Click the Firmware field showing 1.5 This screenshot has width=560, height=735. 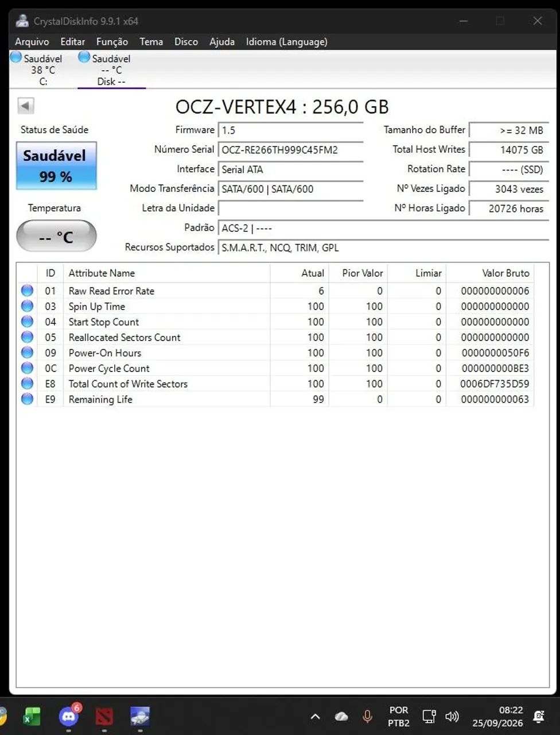pos(290,130)
